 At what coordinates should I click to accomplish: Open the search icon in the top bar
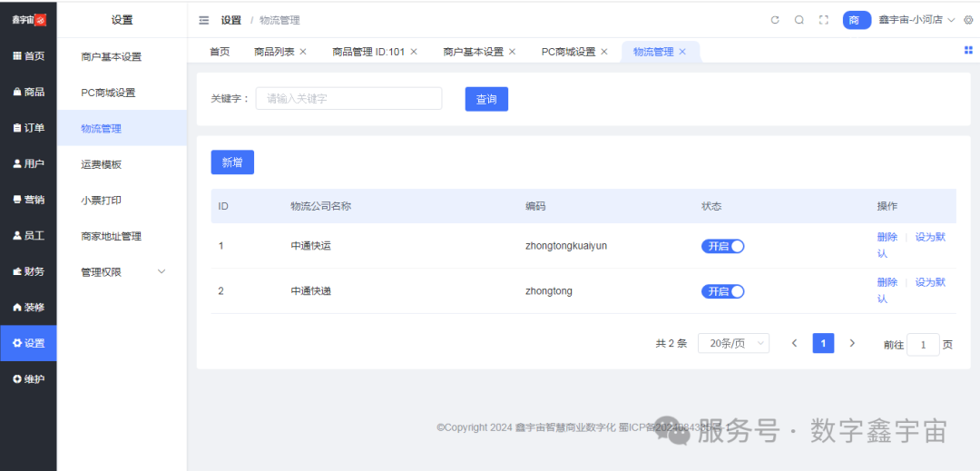(799, 20)
